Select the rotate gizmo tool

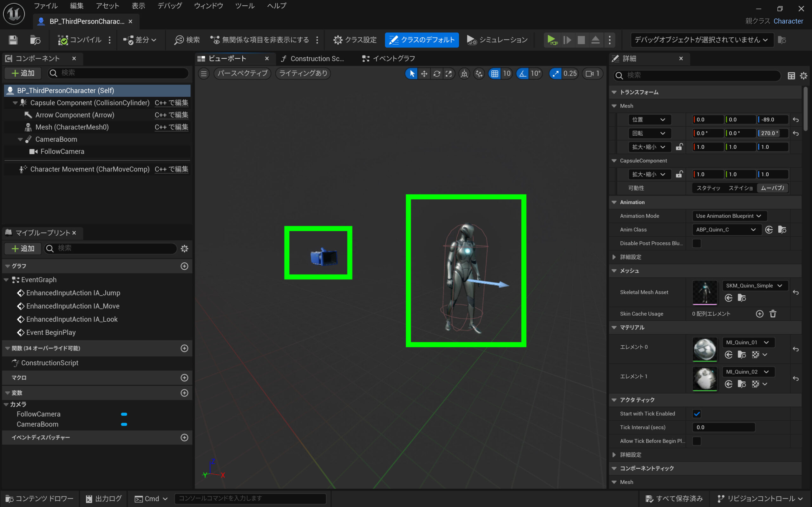(436, 74)
